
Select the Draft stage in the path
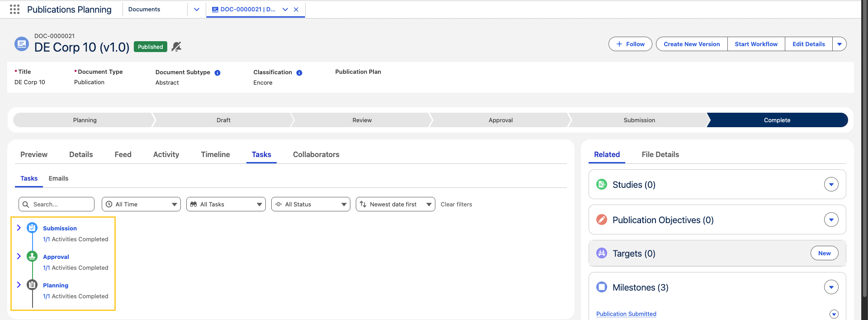click(x=223, y=120)
